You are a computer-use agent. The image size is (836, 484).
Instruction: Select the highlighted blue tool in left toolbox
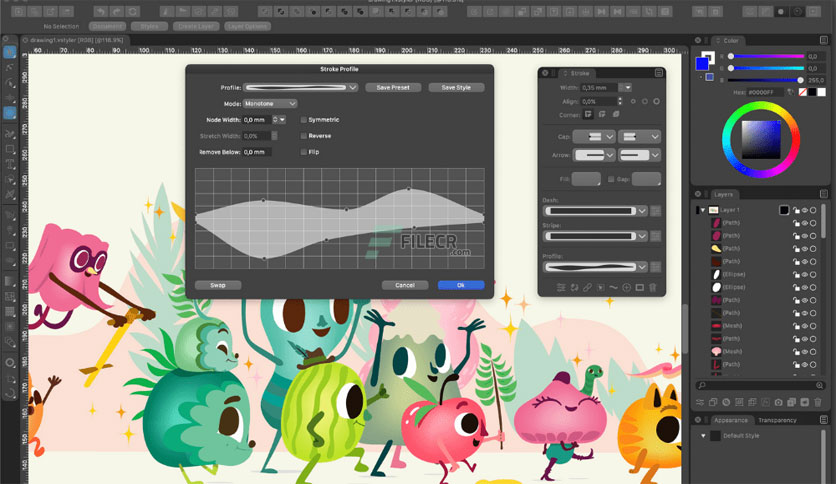coord(10,113)
